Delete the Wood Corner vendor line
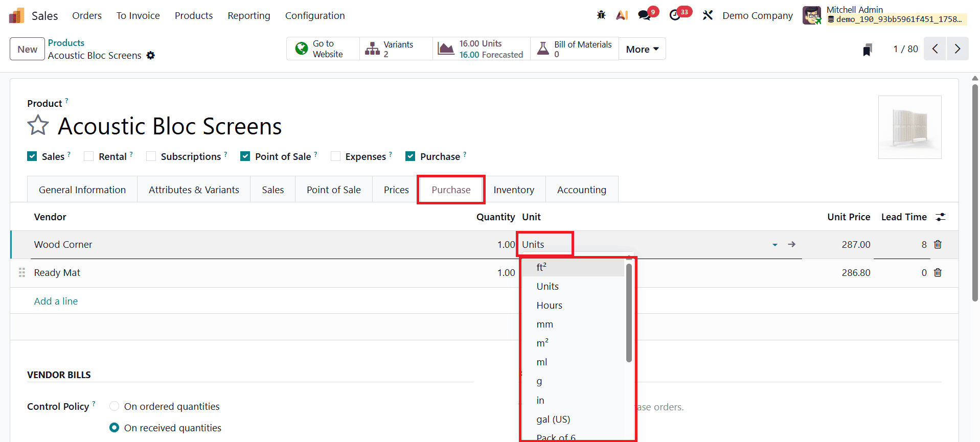 (938, 244)
